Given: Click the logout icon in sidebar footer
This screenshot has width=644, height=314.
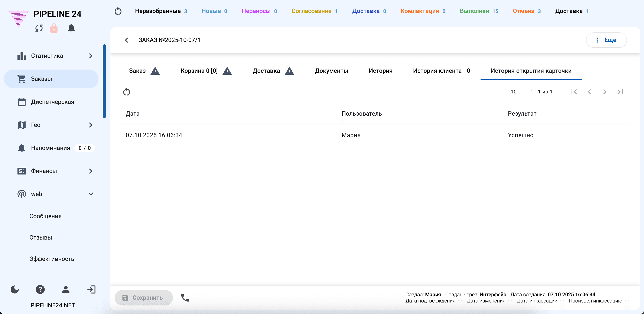Looking at the screenshot, I should coord(91,289).
